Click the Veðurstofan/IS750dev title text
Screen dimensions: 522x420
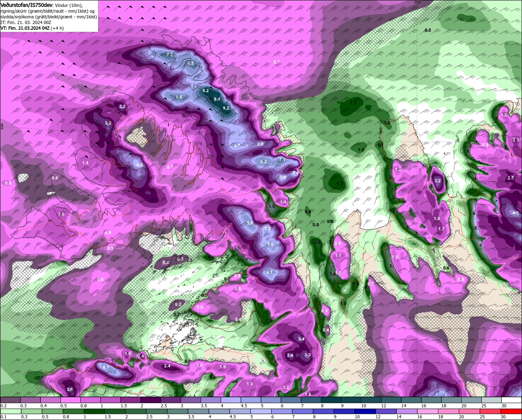pyautogui.click(x=26, y=5)
